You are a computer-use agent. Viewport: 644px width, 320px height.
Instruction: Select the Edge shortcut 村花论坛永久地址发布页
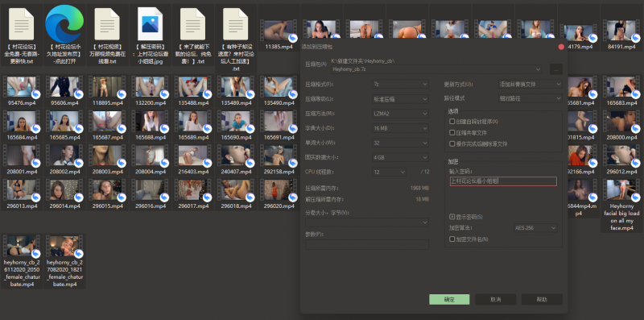click(x=64, y=35)
